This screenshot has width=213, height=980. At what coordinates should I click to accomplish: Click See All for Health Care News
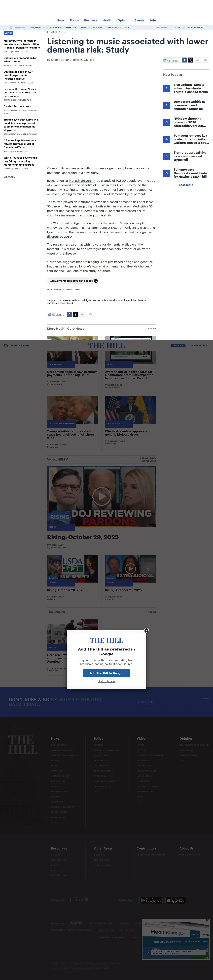click(152, 329)
